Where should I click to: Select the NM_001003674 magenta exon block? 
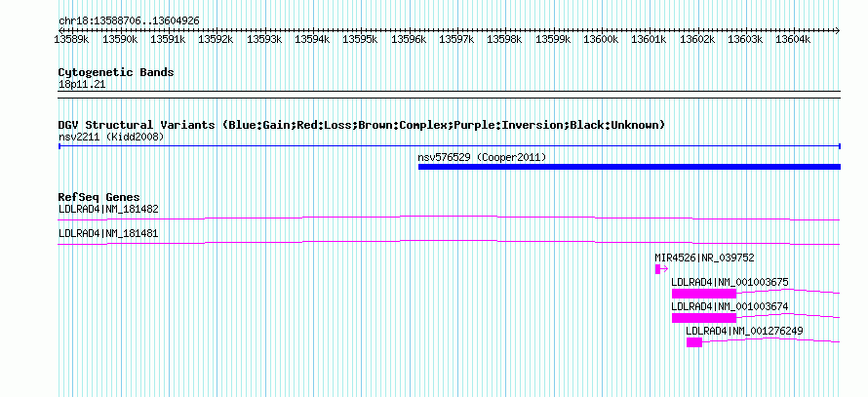(703, 318)
